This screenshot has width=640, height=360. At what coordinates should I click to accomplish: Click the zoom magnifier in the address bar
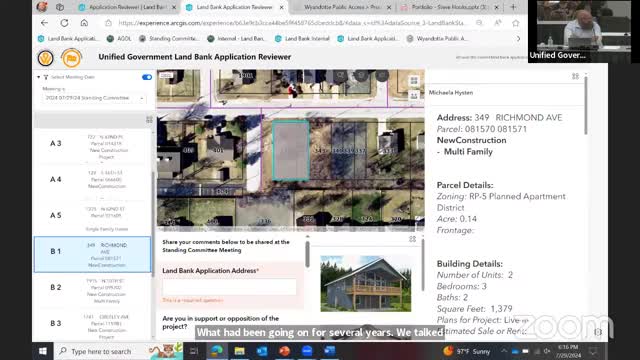479,23
